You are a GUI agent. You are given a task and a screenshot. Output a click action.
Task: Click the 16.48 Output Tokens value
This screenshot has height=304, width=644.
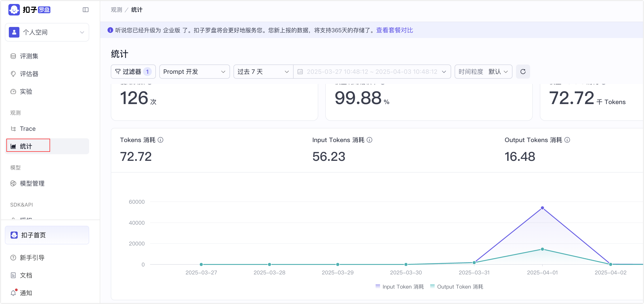[x=520, y=157]
